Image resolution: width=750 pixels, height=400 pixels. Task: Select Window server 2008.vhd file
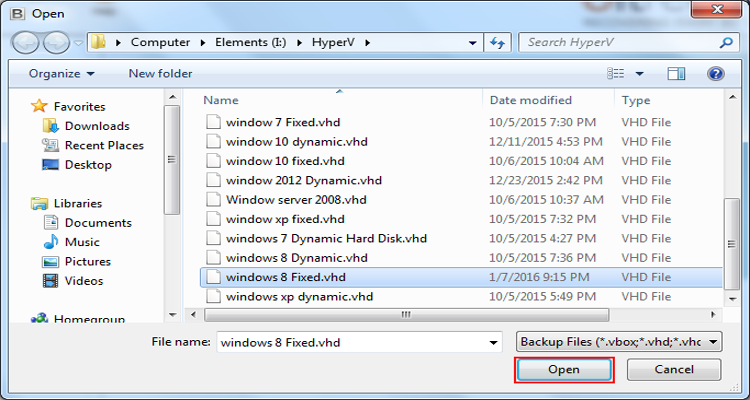[x=296, y=200]
